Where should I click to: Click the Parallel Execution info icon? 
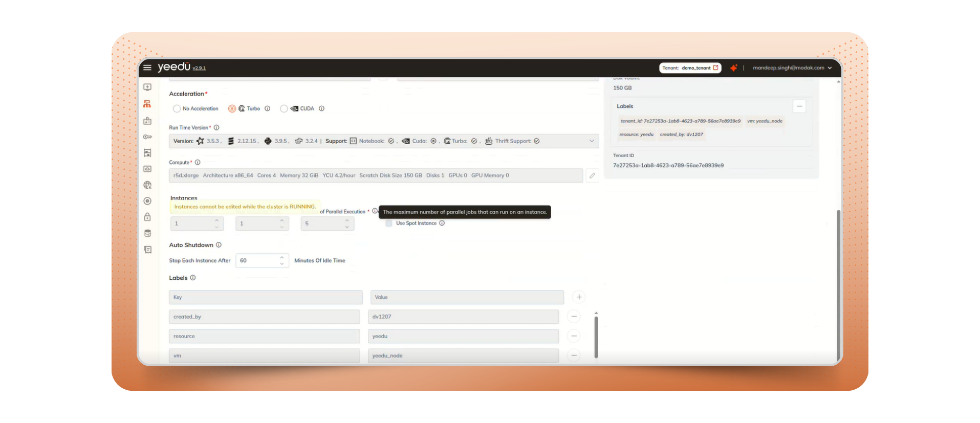[x=375, y=211]
